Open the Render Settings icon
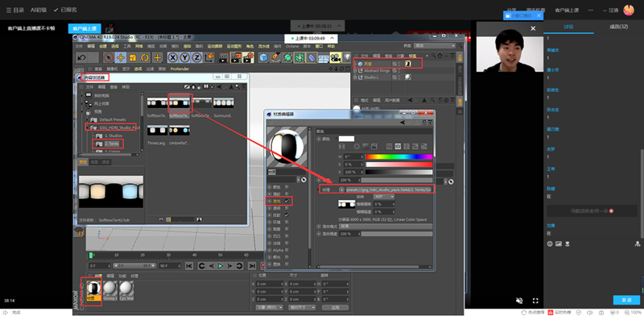644x316 pixels. [248, 57]
